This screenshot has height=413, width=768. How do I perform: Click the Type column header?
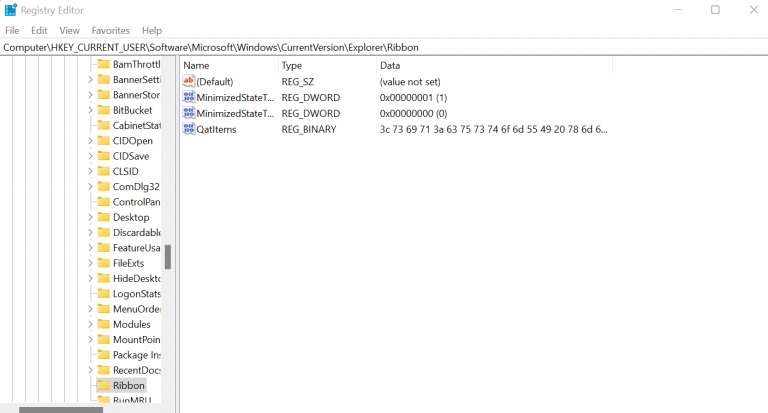(x=327, y=65)
